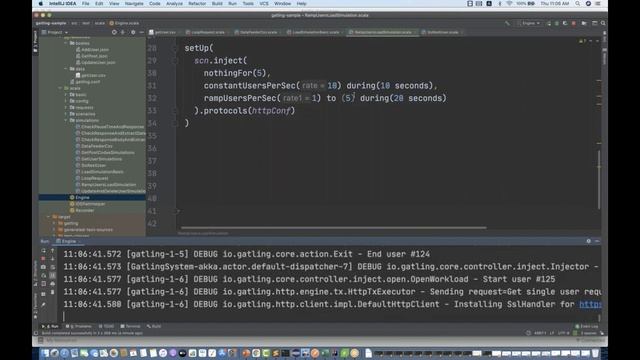Collapse the bodies folder in project tree
640x360 pixels.
coord(66,43)
